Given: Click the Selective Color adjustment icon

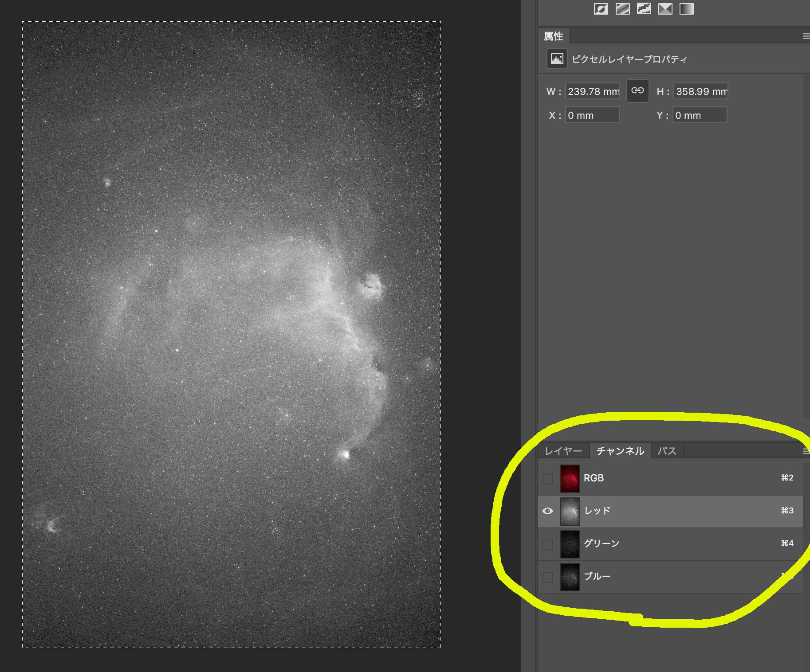Looking at the screenshot, I should 665,9.
